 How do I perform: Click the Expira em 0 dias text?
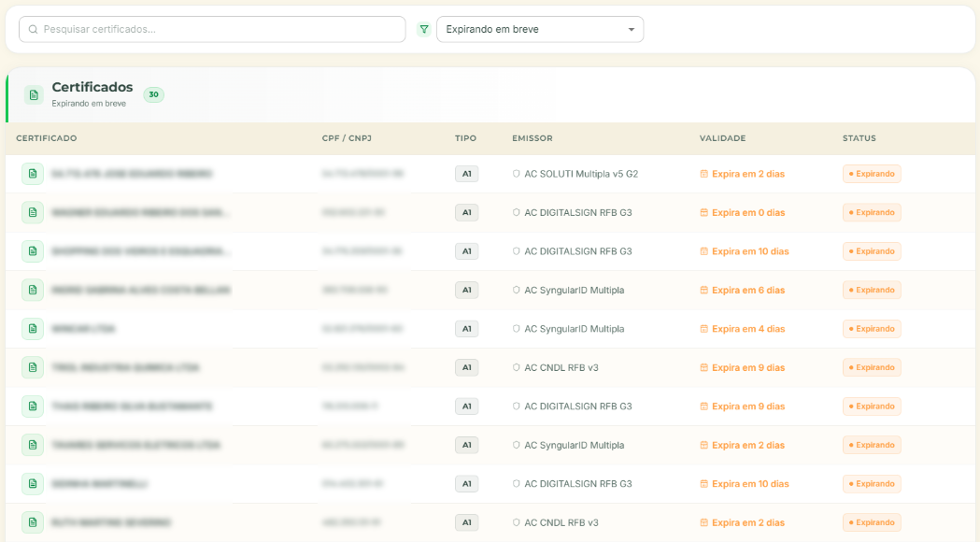point(748,212)
